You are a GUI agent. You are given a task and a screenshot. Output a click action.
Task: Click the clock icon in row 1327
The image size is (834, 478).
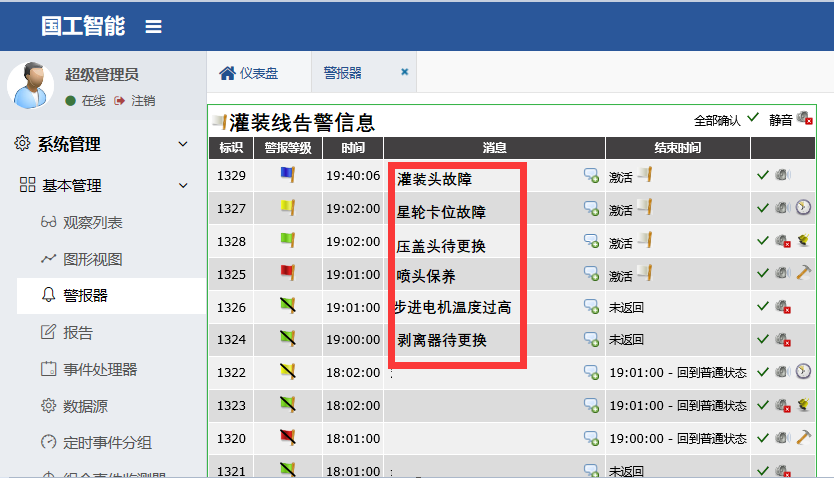click(x=803, y=208)
